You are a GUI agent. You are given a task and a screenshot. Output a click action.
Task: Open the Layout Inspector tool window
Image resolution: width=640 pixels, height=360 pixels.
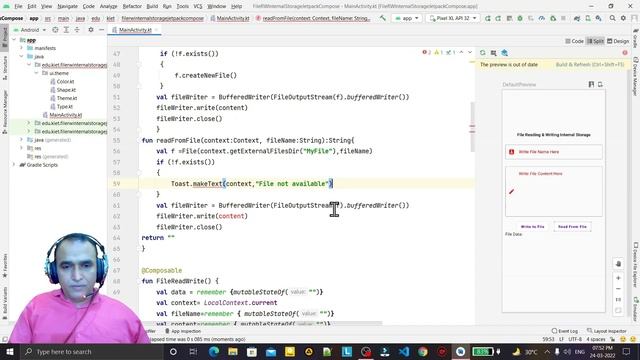coord(607,331)
